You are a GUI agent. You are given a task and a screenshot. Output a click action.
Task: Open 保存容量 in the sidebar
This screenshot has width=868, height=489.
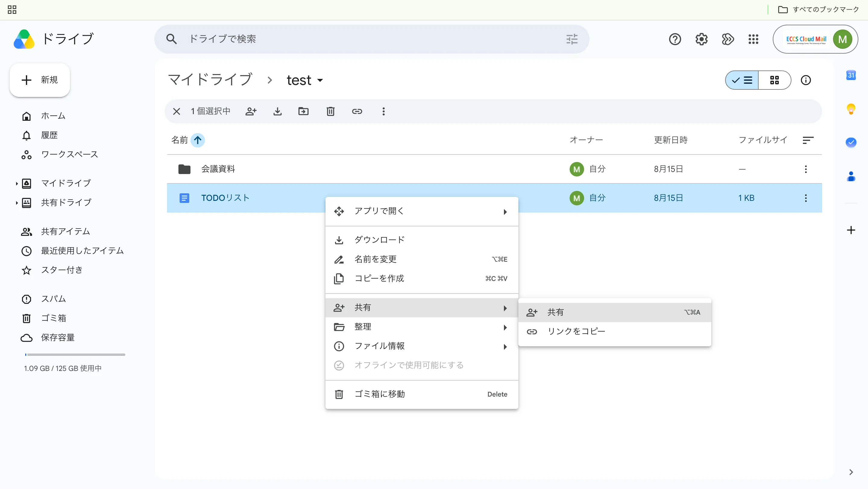pos(58,338)
